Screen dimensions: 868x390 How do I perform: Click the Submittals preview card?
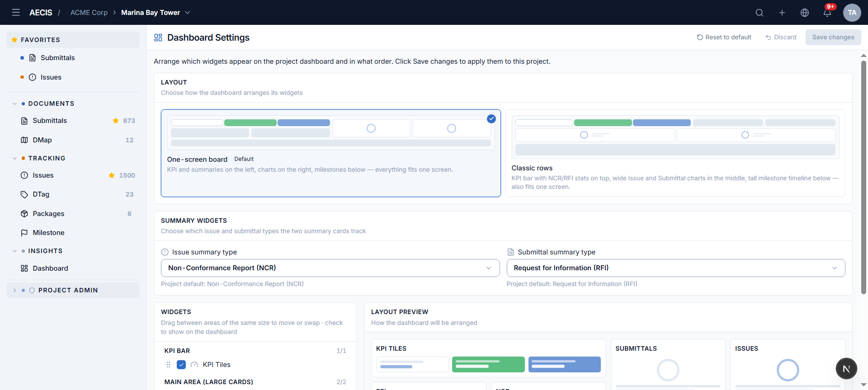point(668,364)
